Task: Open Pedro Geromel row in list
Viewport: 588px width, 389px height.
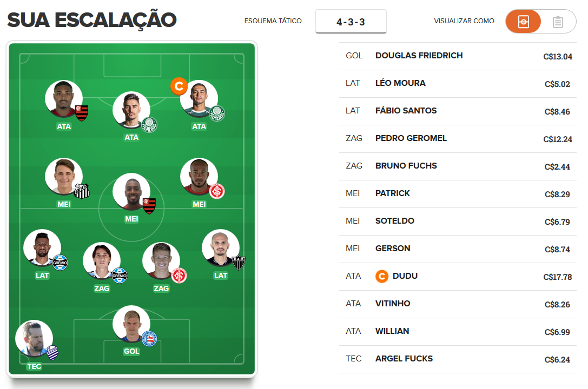Action: (458, 139)
